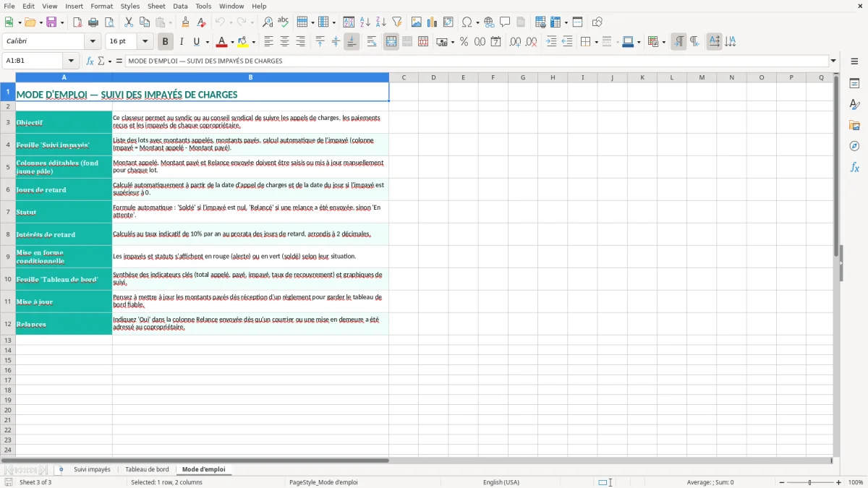Click the Print icon
The height and width of the screenshot is (488, 868).
pos(93,22)
